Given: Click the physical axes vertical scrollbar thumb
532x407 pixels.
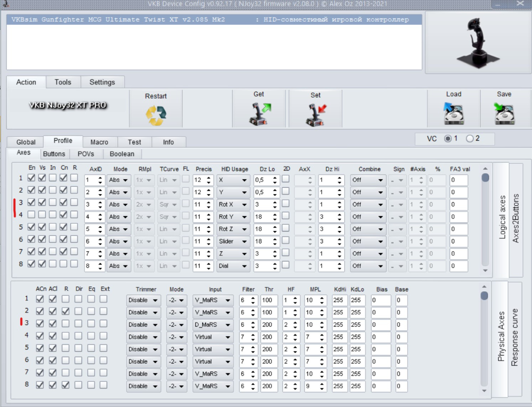Looking at the screenshot, I should click(x=484, y=296).
